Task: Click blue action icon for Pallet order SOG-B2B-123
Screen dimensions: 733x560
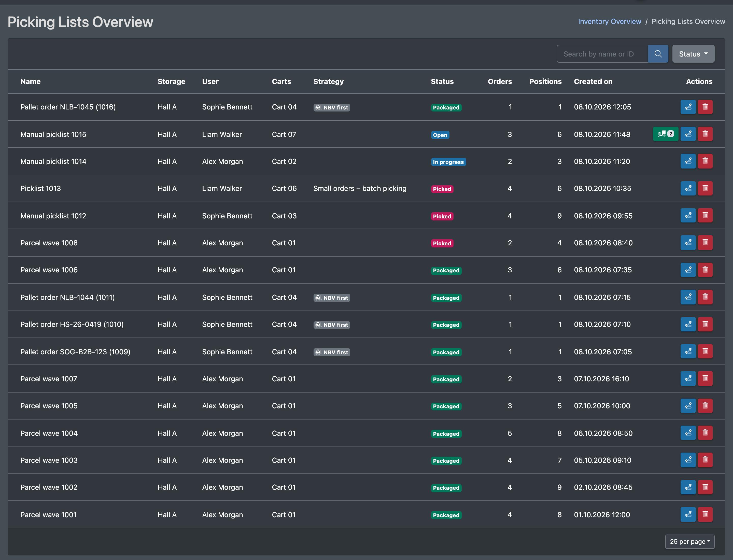Action: [688, 351]
